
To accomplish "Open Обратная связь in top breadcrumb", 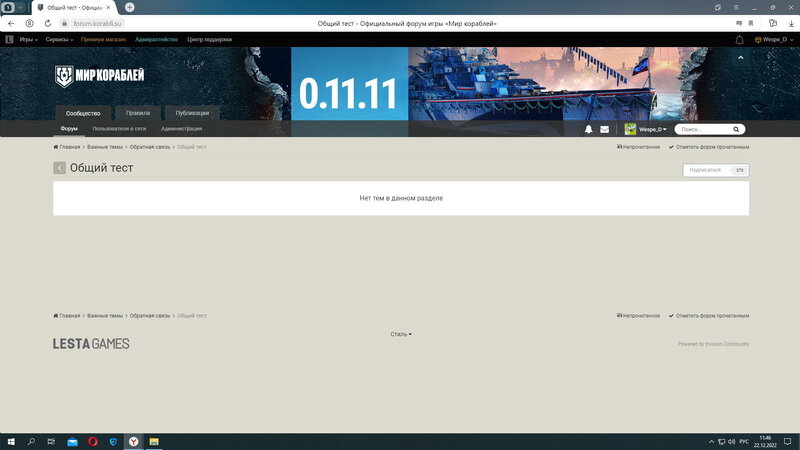I will [149, 147].
